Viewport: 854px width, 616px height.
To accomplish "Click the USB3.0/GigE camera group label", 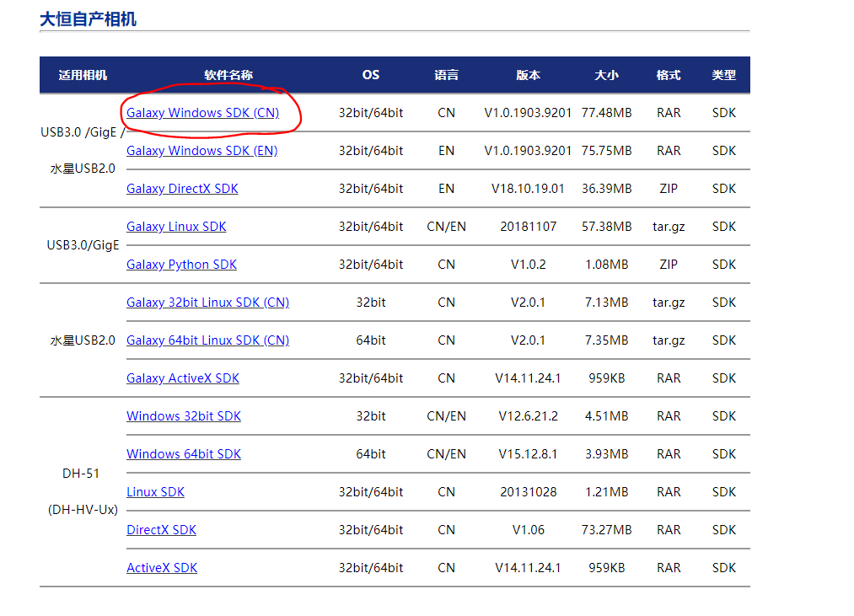I will 83,245.
